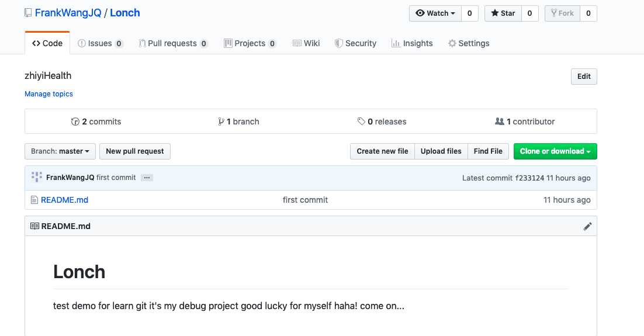Click the Pull requests count badge 0
Image resolution: width=644 pixels, height=336 pixels.
click(x=204, y=44)
